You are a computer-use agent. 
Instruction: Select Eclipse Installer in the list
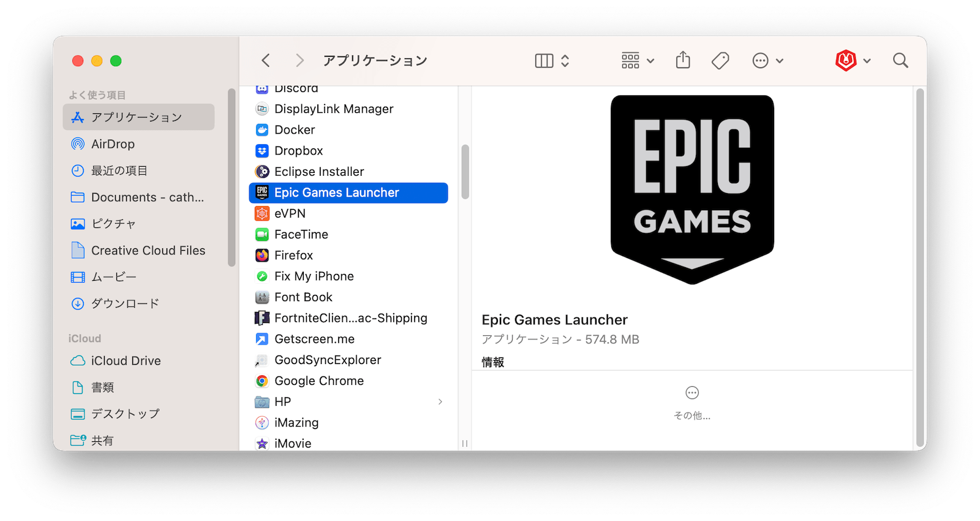coord(349,172)
